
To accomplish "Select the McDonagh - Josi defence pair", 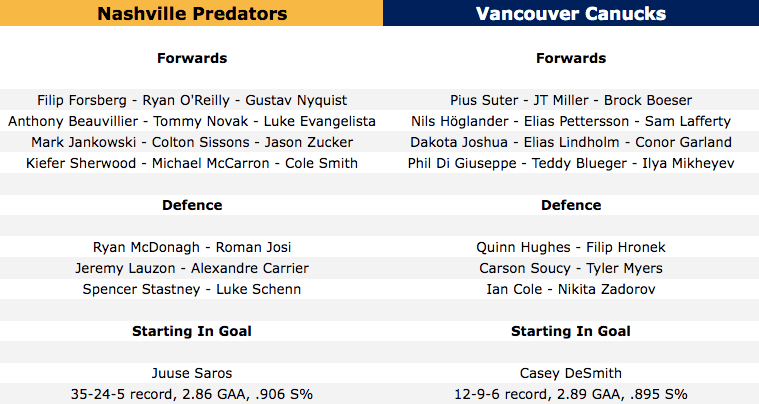I will tap(192, 247).
